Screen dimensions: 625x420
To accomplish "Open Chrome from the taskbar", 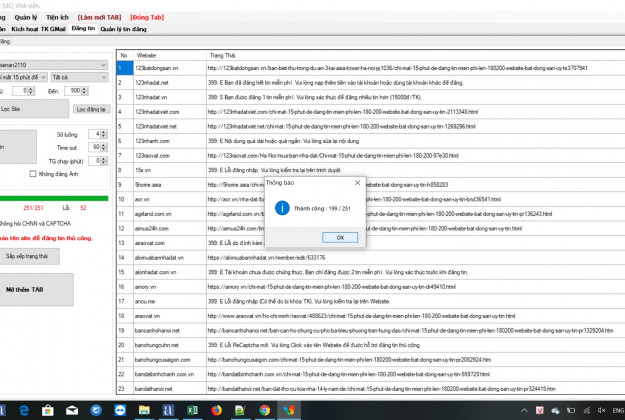I will coord(264,410).
